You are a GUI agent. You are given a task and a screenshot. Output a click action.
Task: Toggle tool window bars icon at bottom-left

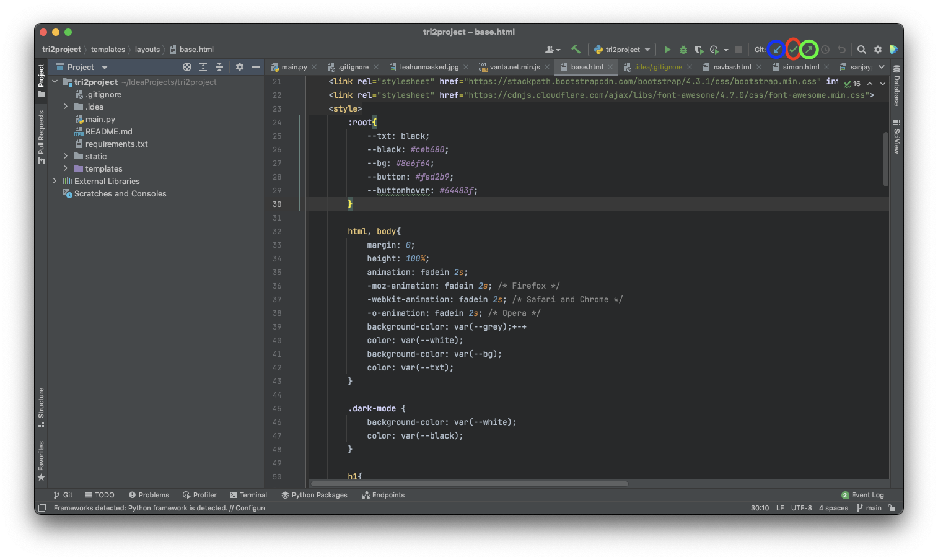(x=42, y=508)
